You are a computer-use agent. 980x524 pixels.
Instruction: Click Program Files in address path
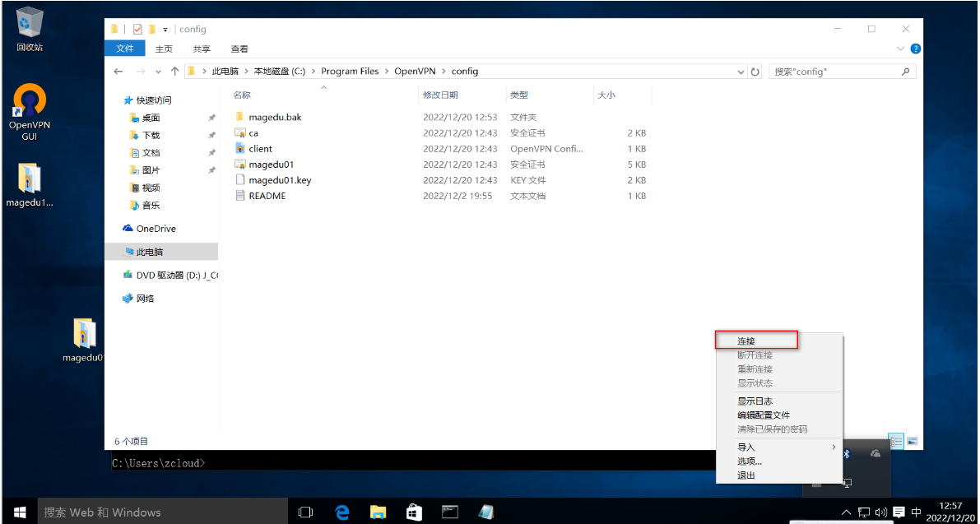(350, 72)
